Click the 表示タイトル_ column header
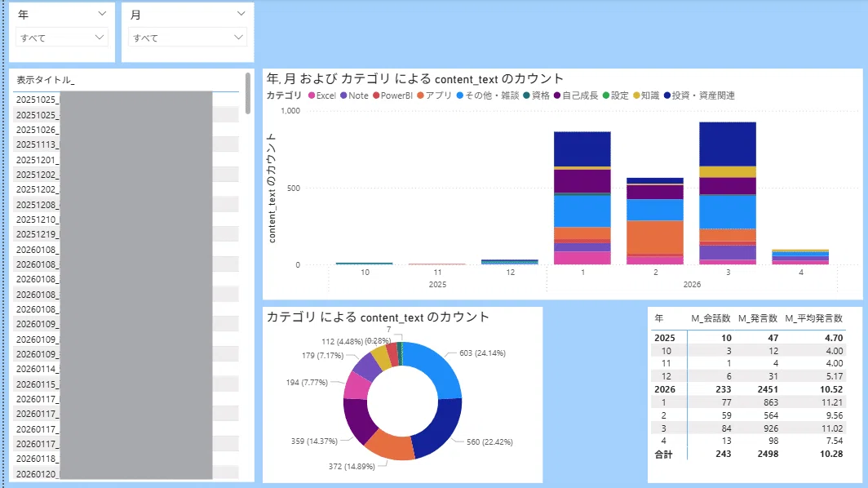Image resolution: width=868 pixels, height=488 pixels. 46,80
